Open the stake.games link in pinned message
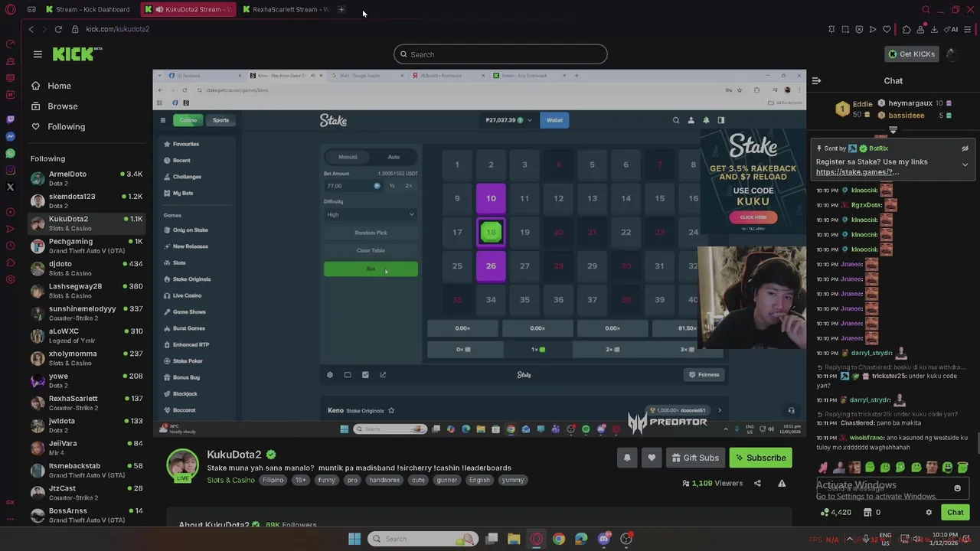 [857, 172]
